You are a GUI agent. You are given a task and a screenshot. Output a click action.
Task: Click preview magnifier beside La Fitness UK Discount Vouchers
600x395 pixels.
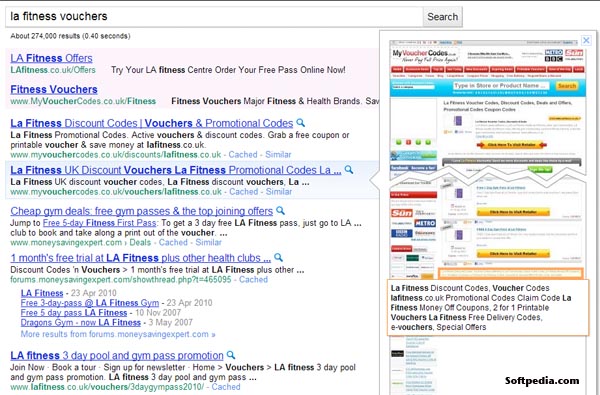(x=349, y=170)
